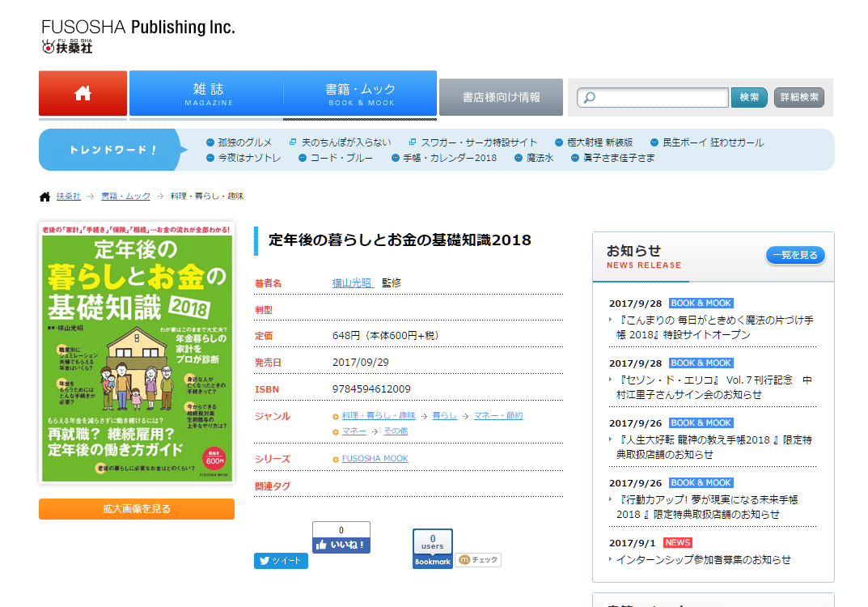Click the Hatena Bookmark users button
This screenshot has height=607, width=868.
click(x=432, y=549)
